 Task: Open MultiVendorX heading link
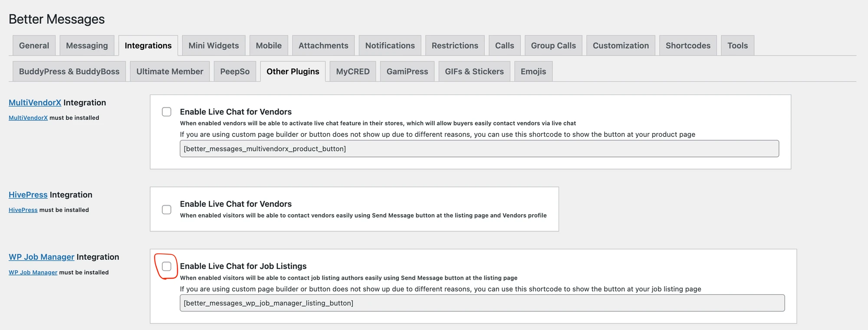[35, 103]
